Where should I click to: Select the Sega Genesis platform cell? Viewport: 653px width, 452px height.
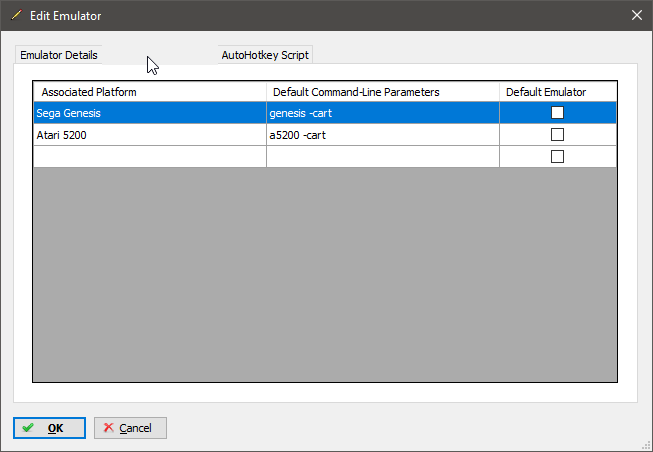(150, 113)
